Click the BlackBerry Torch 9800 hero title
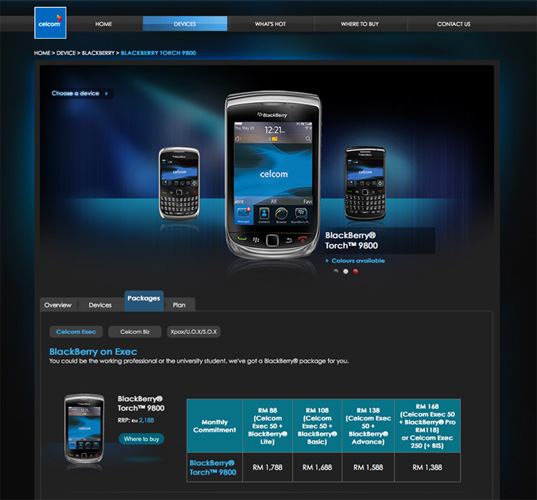 351,240
